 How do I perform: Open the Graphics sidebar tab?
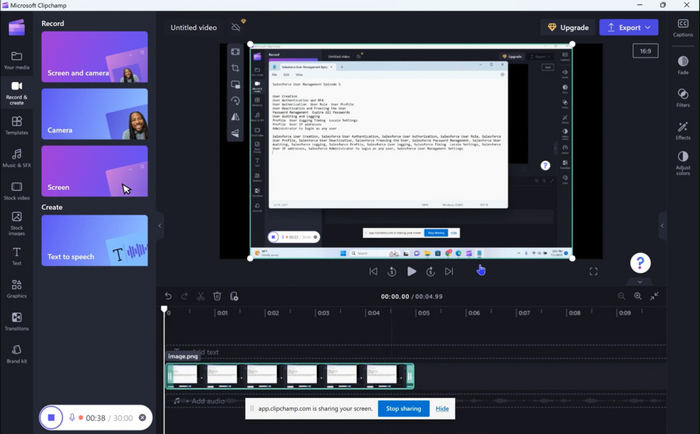pyautogui.click(x=17, y=289)
